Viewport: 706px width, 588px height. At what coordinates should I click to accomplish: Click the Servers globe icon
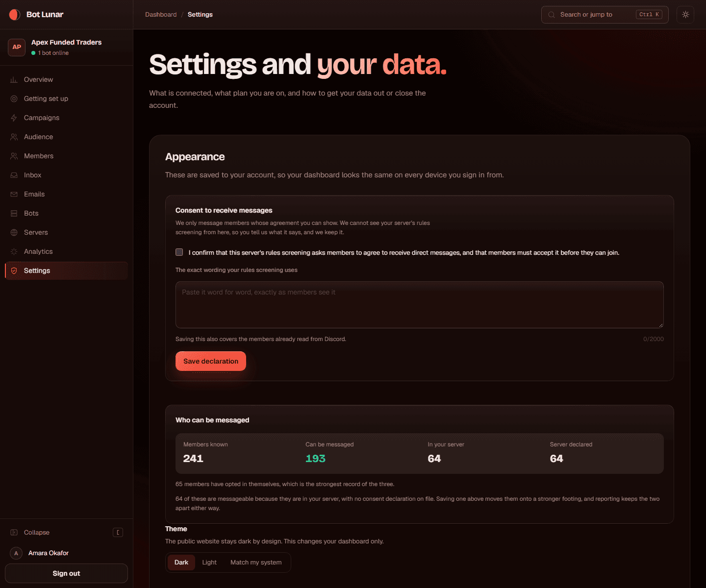(x=14, y=232)
